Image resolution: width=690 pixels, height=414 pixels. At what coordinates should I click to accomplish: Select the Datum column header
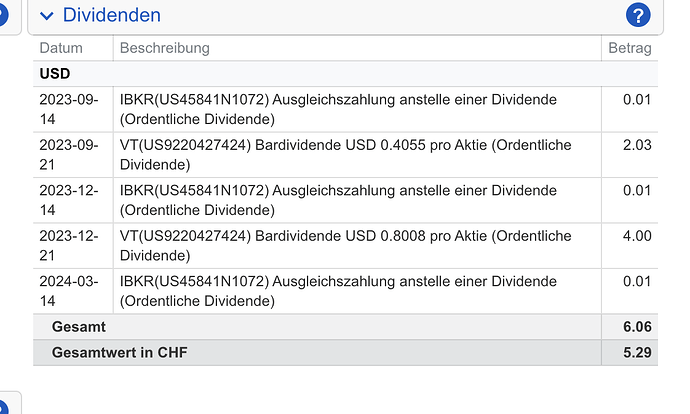[x=61, y=48]
